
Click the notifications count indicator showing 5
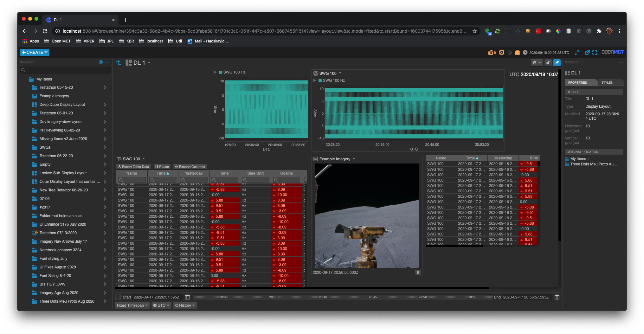[x=492, y=52]
